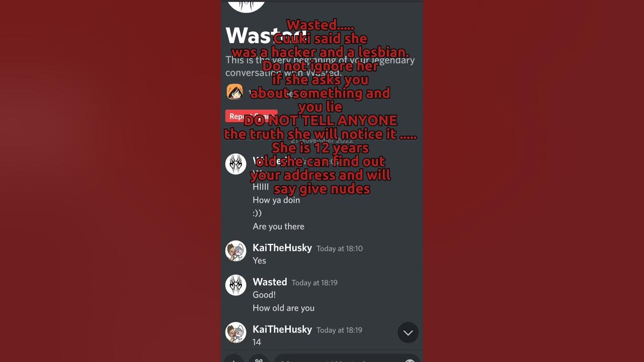The height and width of the screenshot is (362, 644).
Task: Tap the large Wasted heading in the chat intro
Action: click(259, 36)
